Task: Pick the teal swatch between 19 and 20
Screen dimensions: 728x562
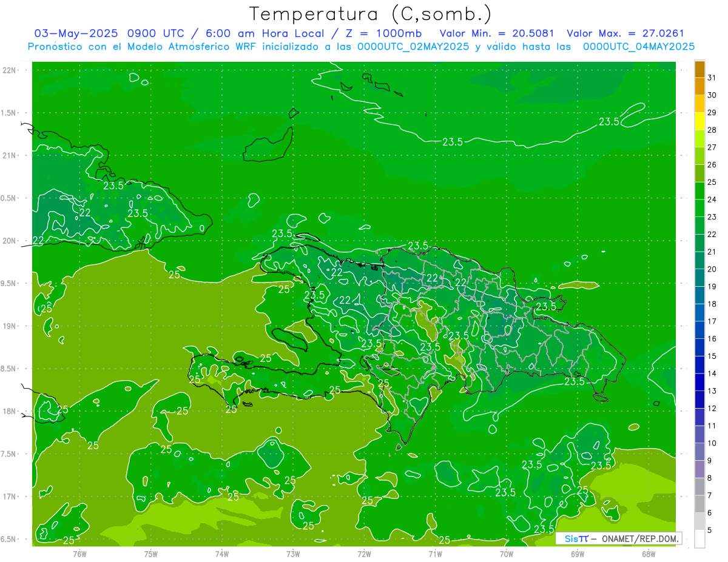Action: pyautogui.click(x=699, y=278)
